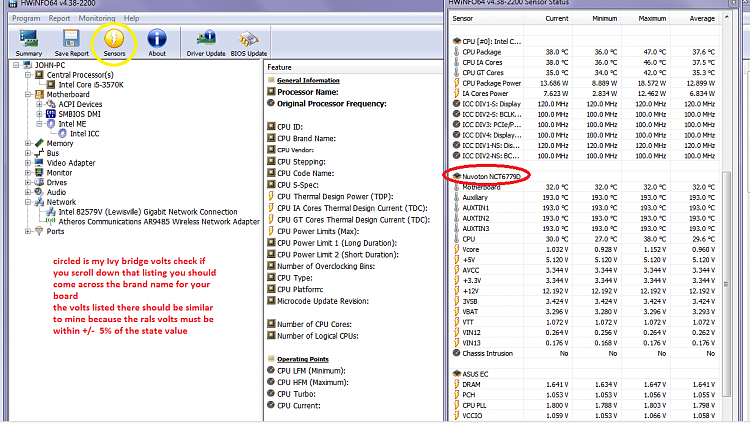The width and height of the screenshot is (750, 423).
Task: Open the Report menu
Action: pyautogui.click(x=59, y=18)
